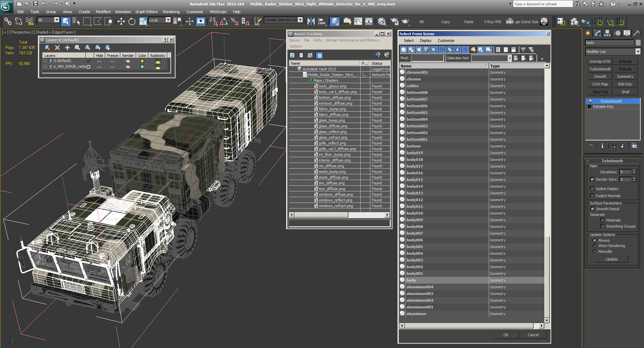Click Refresh icon in Asset Tracking
Viewport: 644px width, 348px height.
(x=292, y=55)
